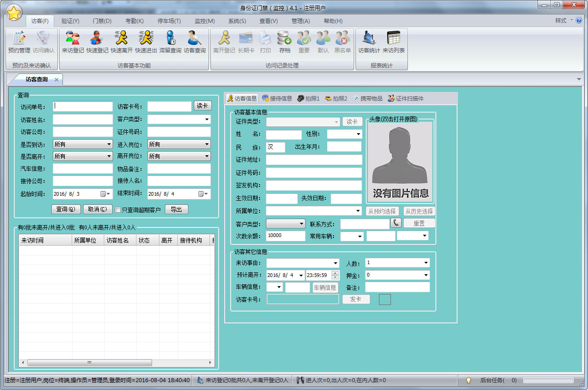Open the 样式 style menu
This screenshot has height=390, width=588.
[564, 21]
